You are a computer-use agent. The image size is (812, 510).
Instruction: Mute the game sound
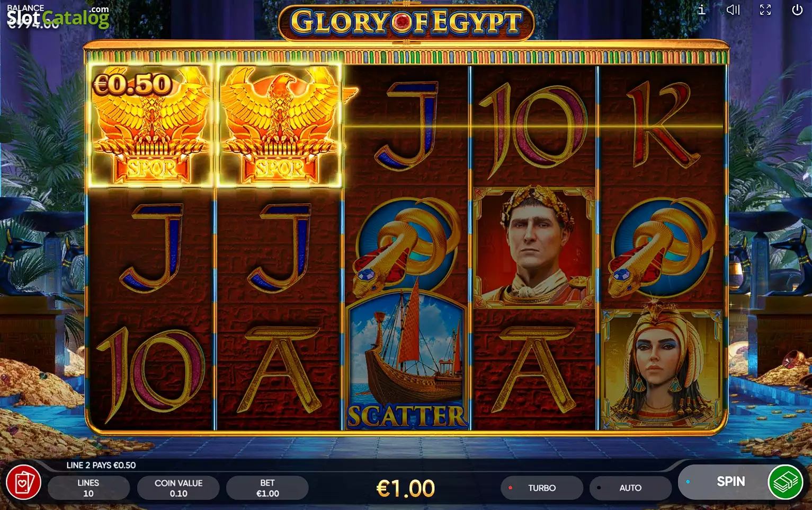coord(733,10)
